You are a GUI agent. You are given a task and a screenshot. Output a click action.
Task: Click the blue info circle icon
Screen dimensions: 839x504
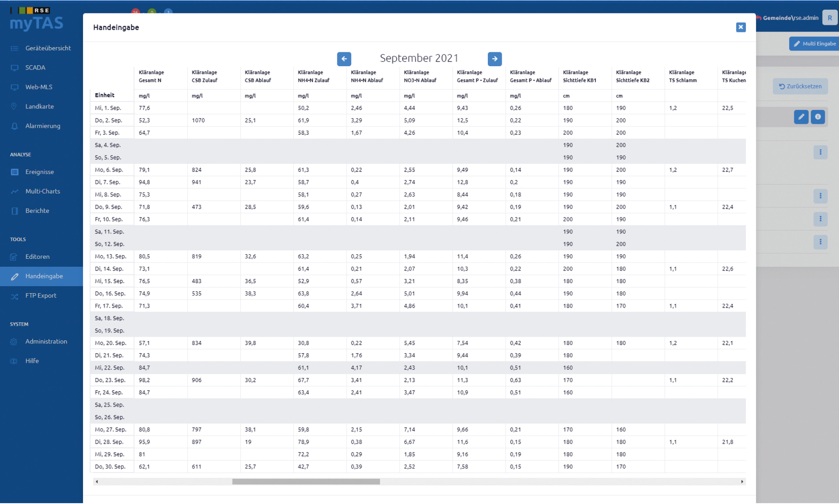pyautogui.click(x=817, y=117)
